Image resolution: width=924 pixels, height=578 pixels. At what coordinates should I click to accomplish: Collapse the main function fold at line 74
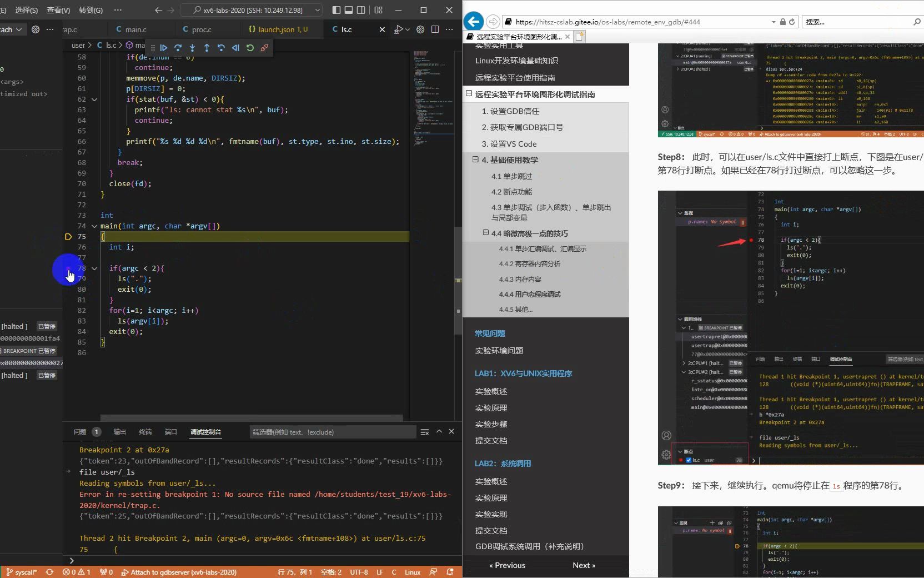click(x=94, y=226)
